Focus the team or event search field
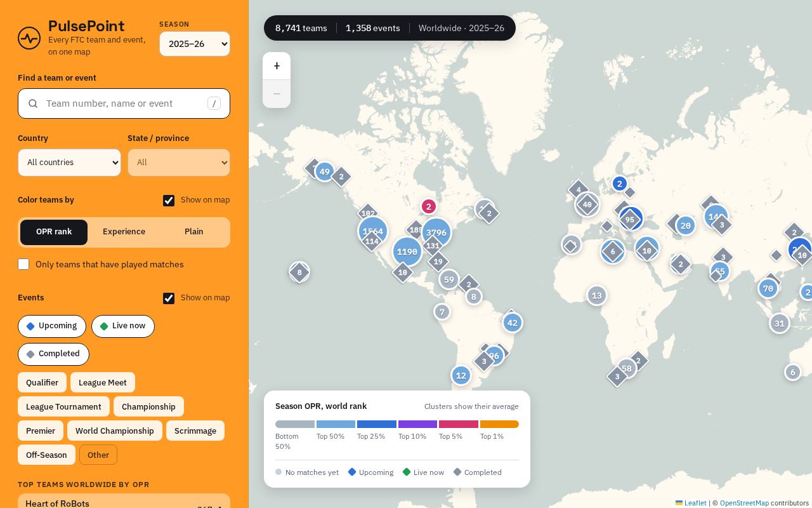Image resolution: width=812 pixels, height=508 pixels. click(x=124, y=104)
